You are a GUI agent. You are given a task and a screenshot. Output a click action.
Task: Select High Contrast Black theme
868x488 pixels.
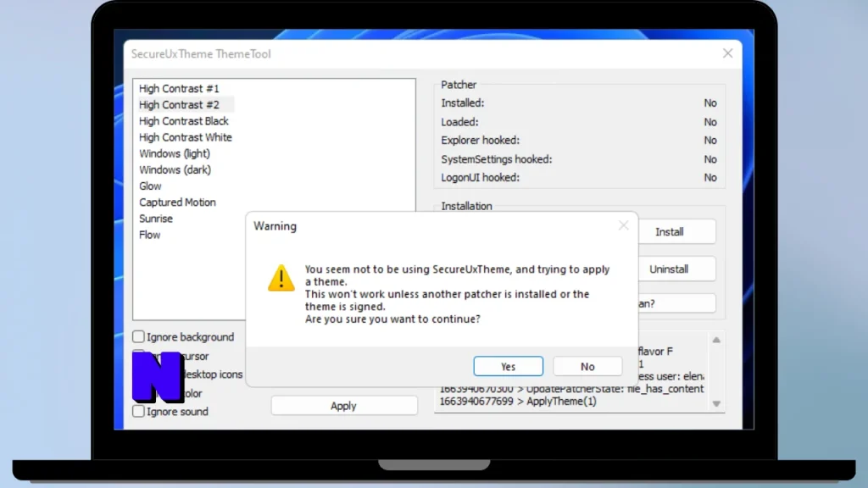[184, 121]
